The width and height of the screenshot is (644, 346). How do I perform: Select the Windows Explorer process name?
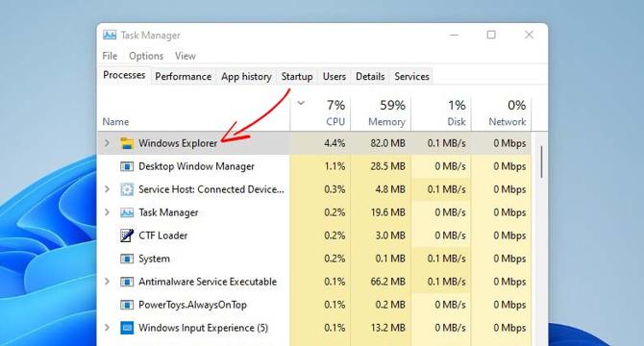click(178, 143)
